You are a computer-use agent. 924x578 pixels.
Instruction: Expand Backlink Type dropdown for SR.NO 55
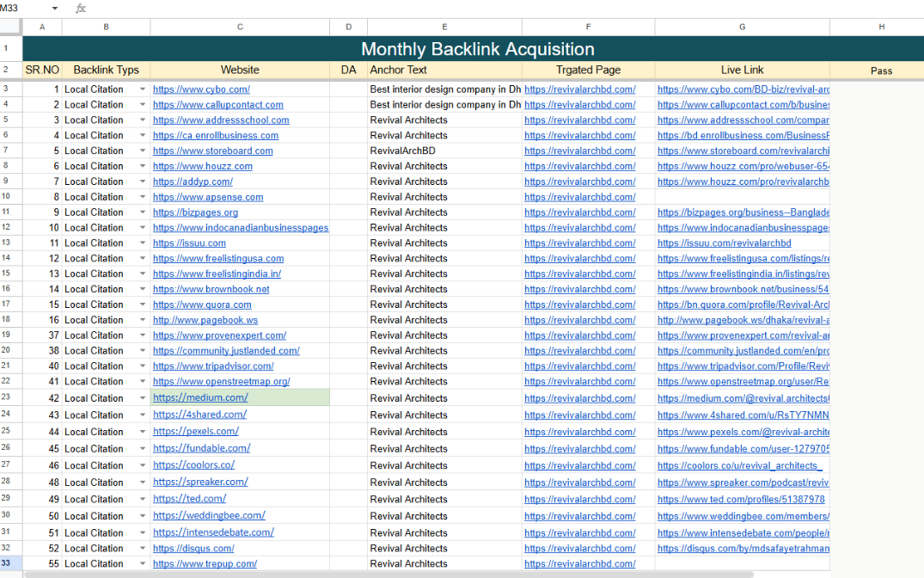coord(143,564)
